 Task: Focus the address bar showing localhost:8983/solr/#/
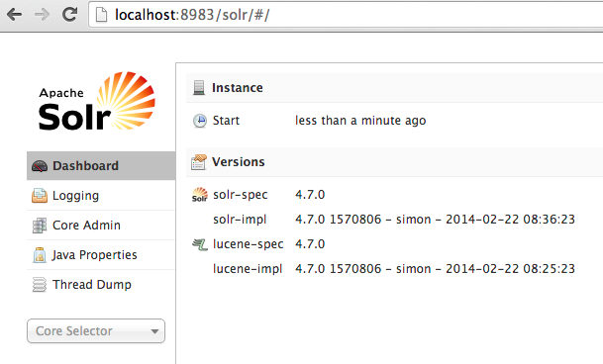point(346,15)
